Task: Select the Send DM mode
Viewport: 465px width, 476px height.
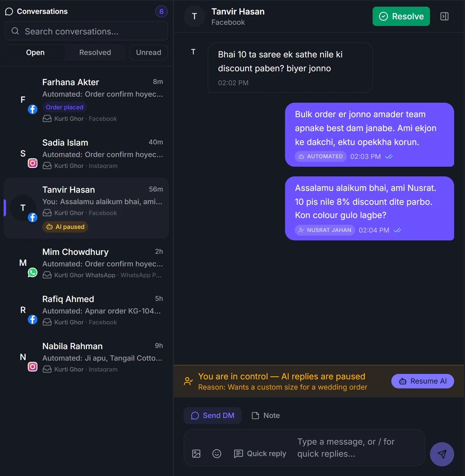Action: coord(213,416)
